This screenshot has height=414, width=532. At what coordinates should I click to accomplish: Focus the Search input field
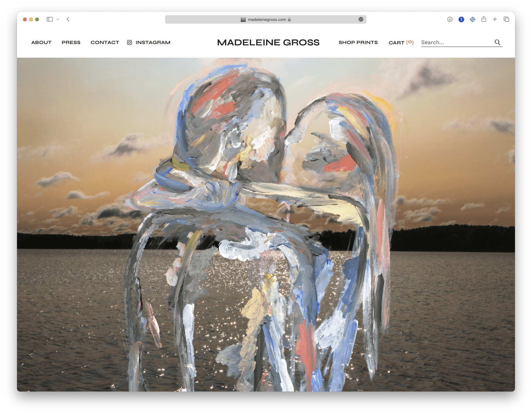tap(457, 42)
